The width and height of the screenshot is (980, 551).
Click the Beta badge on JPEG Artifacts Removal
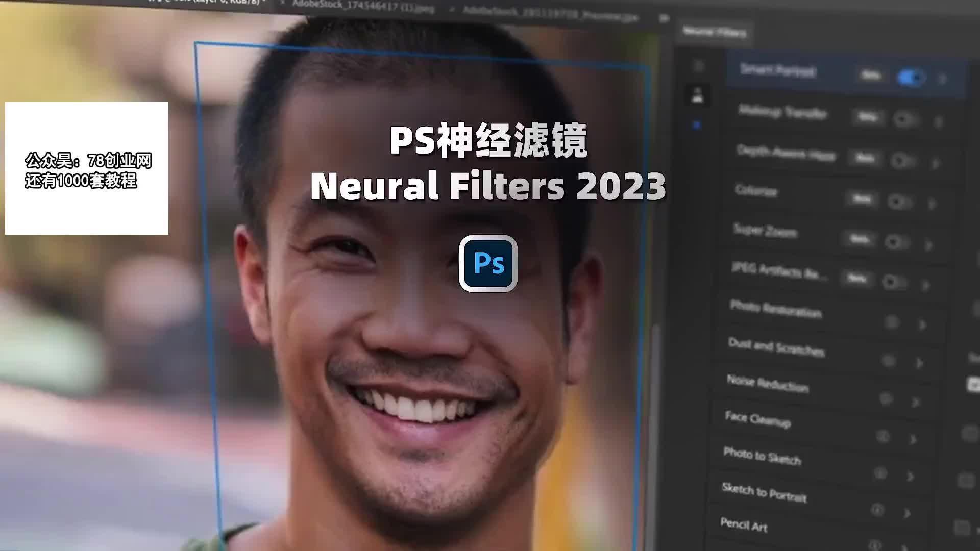pos(857,282)
